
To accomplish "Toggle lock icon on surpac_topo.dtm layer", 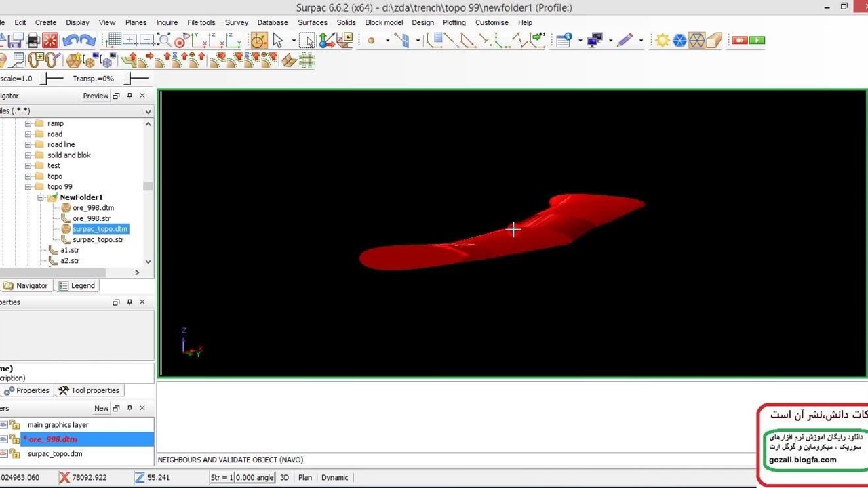I will [x=14, y=454].
